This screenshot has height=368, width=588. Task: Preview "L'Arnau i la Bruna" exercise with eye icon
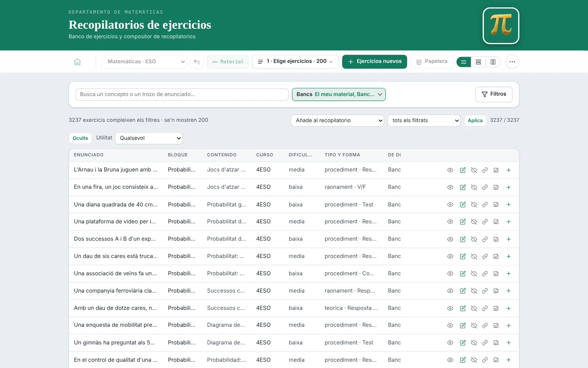(450, 170)
